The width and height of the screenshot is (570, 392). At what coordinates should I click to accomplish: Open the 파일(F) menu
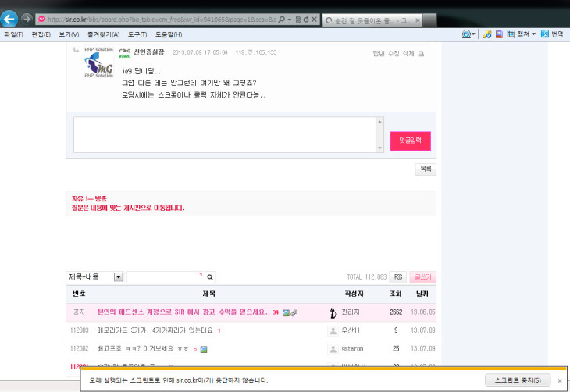[13, 34]
